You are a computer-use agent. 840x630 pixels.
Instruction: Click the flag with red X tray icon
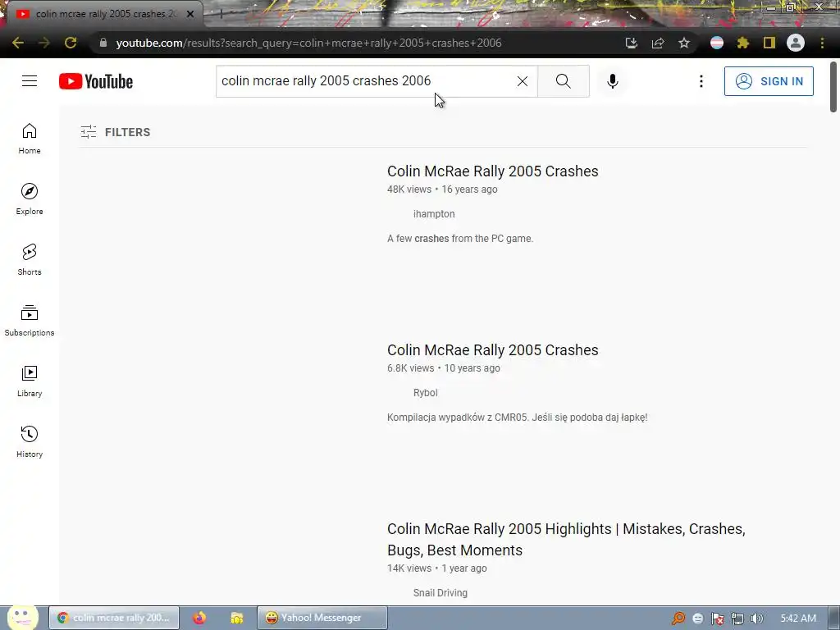pyautogui.click(x=717, y=619)
